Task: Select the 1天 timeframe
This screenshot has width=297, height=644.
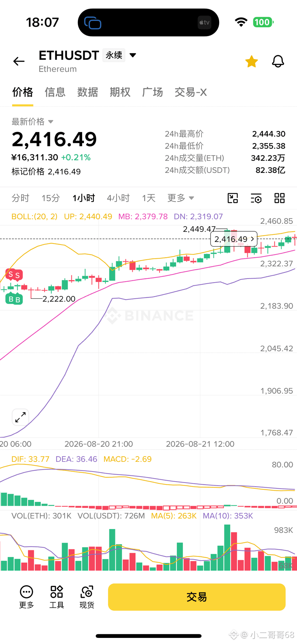Action: tap(148, 198)
